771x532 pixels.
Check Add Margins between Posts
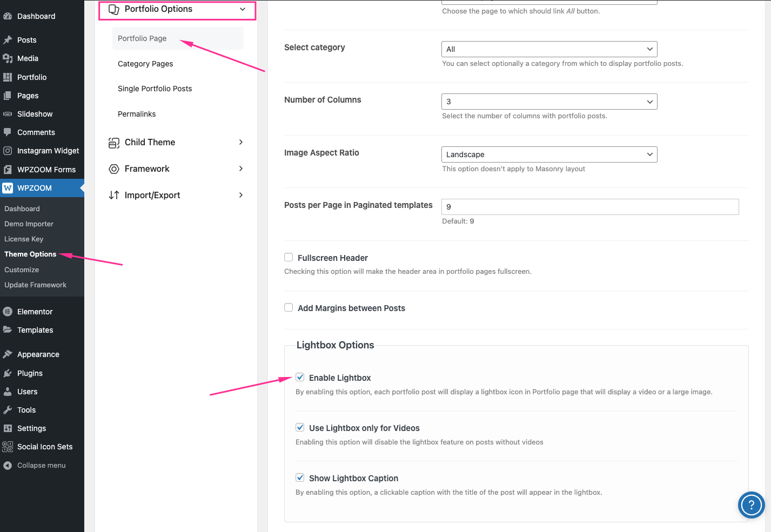coord(289,308)
